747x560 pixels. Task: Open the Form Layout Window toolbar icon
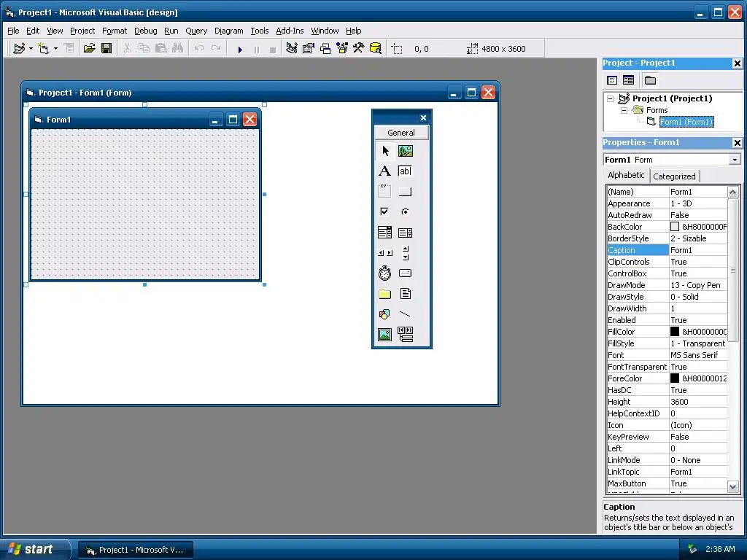(x=325, y=49)
